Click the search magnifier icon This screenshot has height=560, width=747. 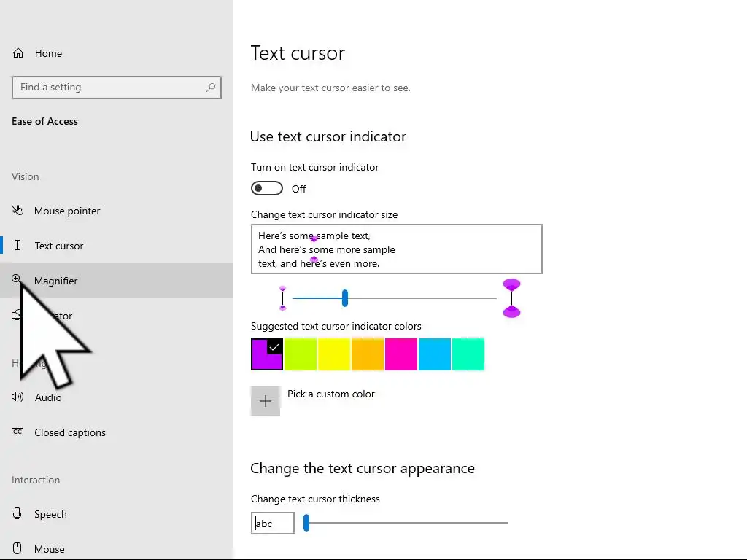[211, 87]
